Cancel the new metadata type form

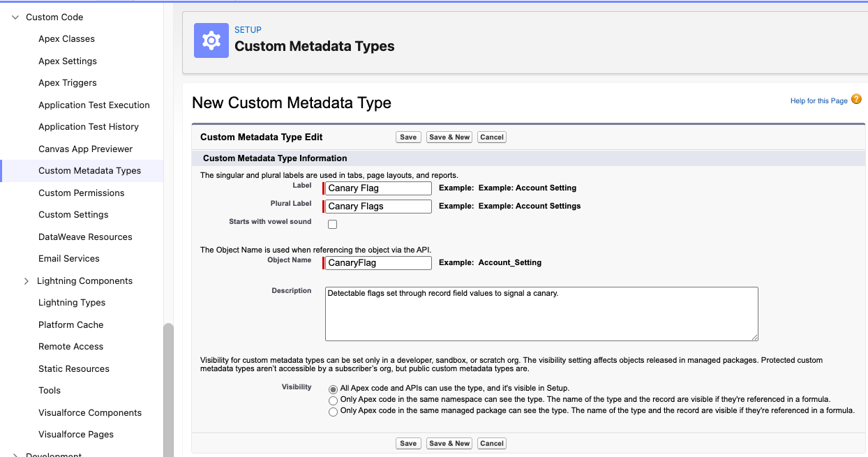tap(491, 137)
